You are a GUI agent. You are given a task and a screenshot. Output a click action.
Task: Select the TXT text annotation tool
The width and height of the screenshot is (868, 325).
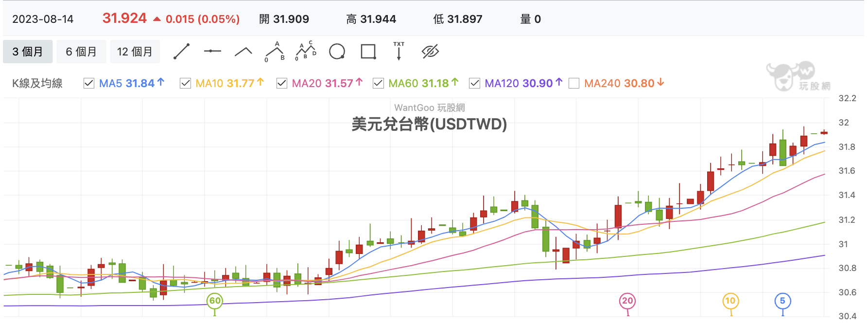(399, 51)
